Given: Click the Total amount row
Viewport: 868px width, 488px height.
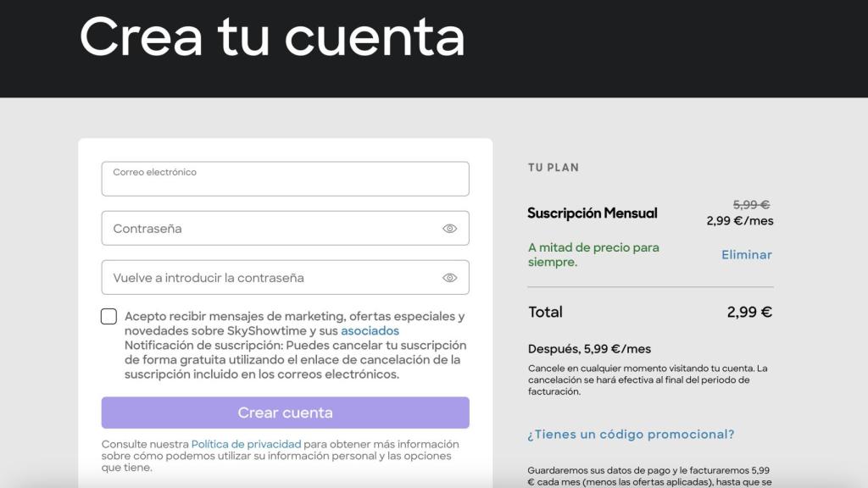Looking at the screenshot, I should coord(649,312).
